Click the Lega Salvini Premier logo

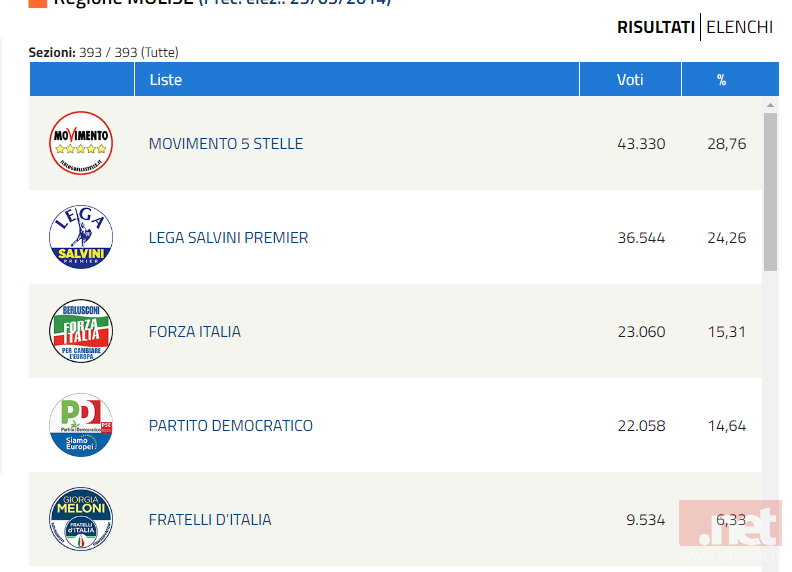point(81,237)
